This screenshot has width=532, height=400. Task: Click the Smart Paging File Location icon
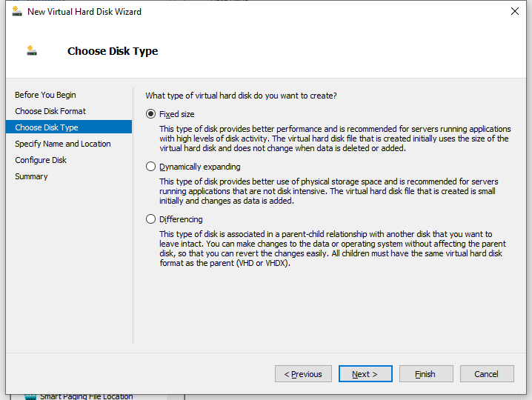click(30, 396)
